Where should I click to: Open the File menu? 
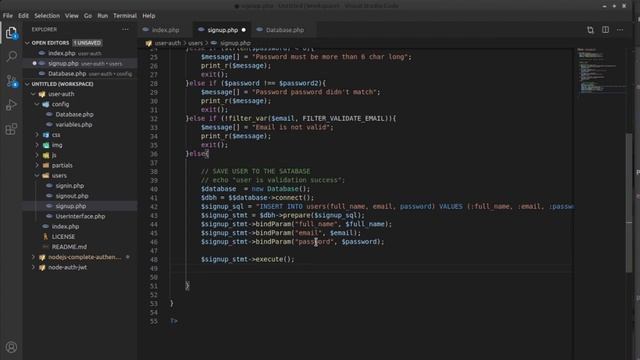tap(8, 16)
